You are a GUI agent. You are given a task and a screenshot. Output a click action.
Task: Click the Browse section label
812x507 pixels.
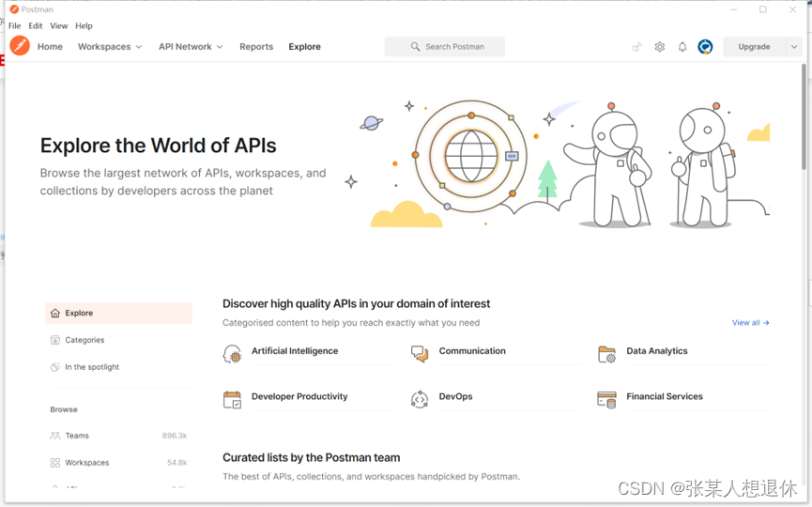(64, 409)
